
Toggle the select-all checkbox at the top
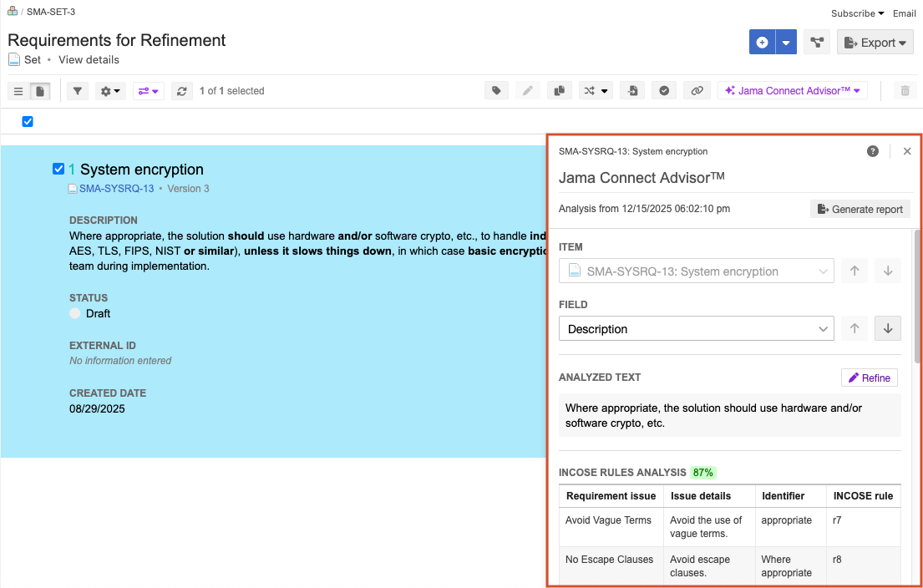click(x=28, y=122)
